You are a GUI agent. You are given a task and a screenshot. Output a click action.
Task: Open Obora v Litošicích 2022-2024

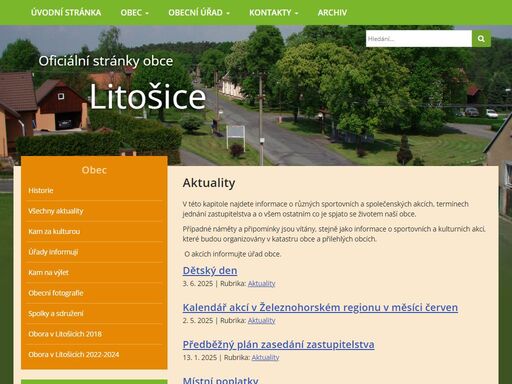tap(74, 354)
